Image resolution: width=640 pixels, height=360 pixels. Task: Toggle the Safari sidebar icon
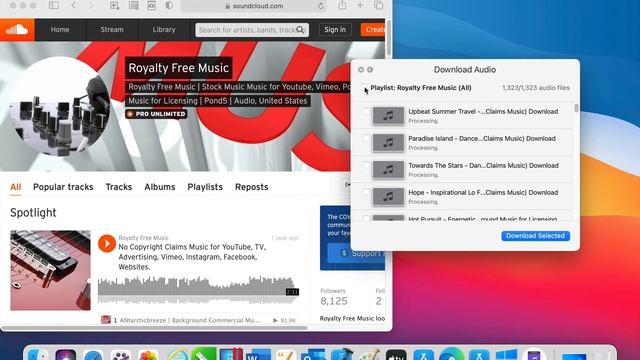click(x=53, y=5)
